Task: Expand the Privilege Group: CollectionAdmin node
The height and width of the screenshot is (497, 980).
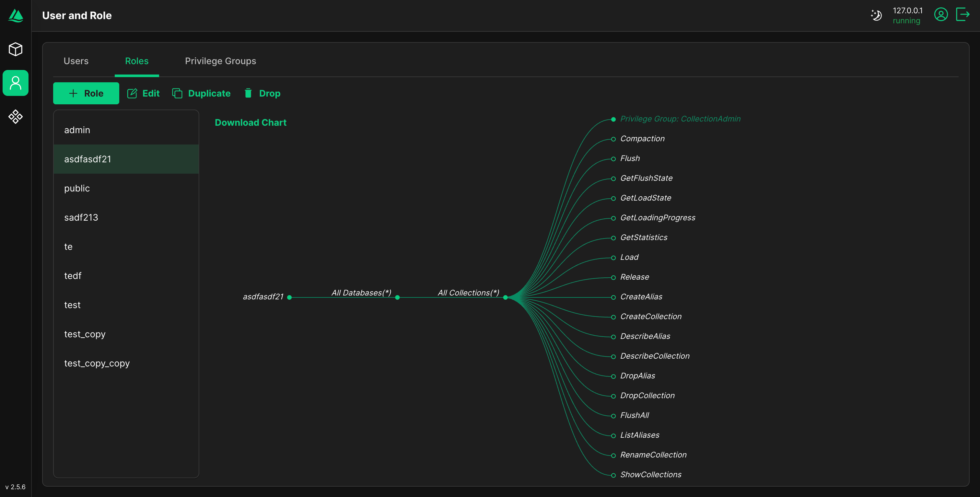Action: [613, 120]
